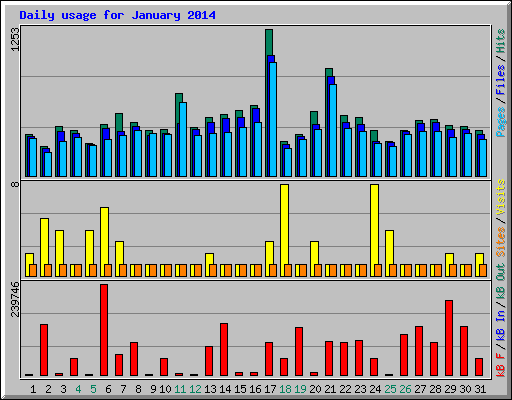This screenshot has height=400, width=512.
Task: Click the red kB bar for day 2
Action: [44, 350]
